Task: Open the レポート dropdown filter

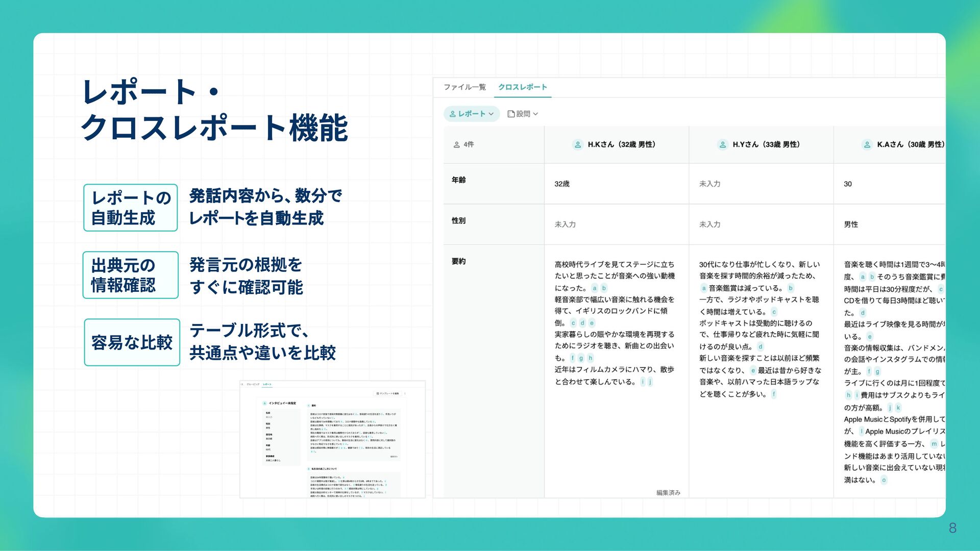Action: click(x=472, y=114)
